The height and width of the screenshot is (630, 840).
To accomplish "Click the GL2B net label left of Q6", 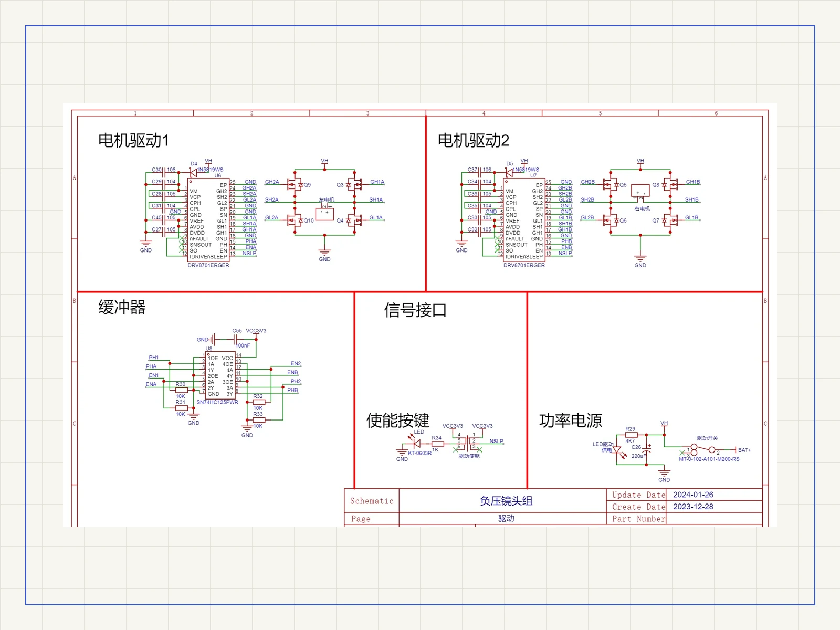I will tap(587, 217).
